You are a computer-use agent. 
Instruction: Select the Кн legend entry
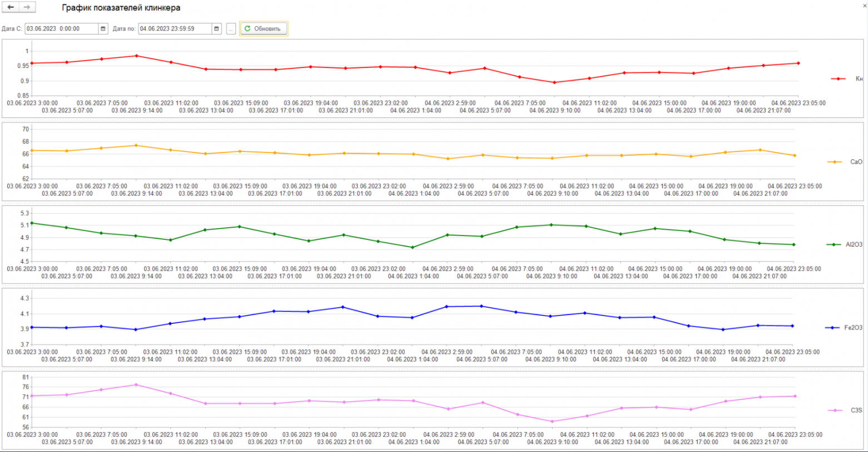coord(846,78)
